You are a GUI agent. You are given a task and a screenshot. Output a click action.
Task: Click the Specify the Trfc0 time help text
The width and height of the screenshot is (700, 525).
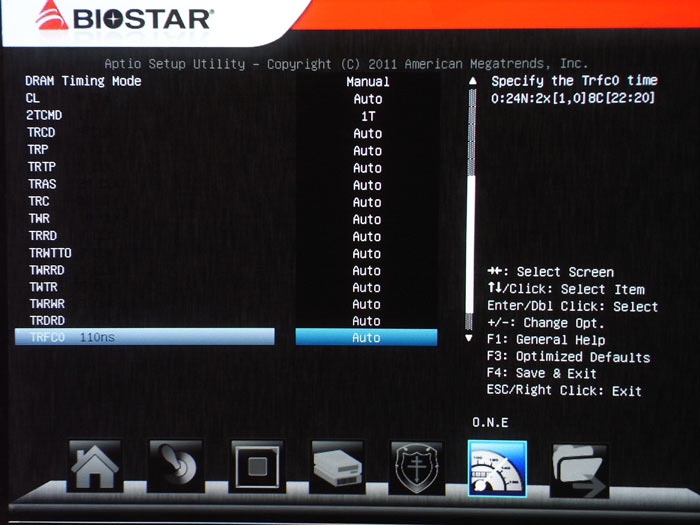[x=575, y=81]
